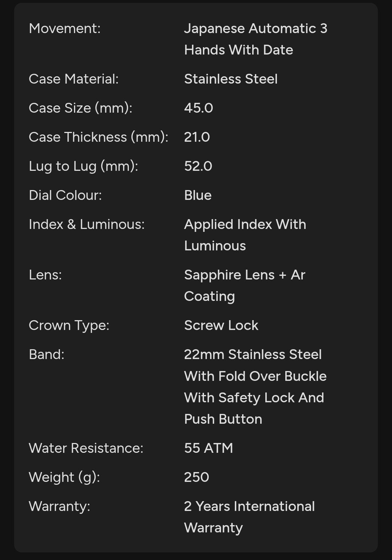The image size is (392, 560).
Task: Select the "Screw Lock" crown type value
Action: click(221, 326)
